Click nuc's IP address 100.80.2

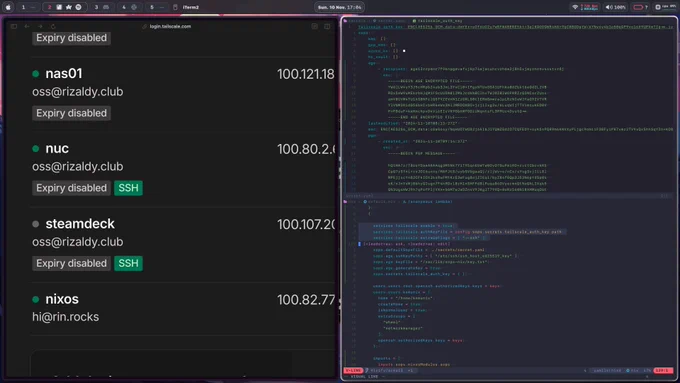(306, 149)
